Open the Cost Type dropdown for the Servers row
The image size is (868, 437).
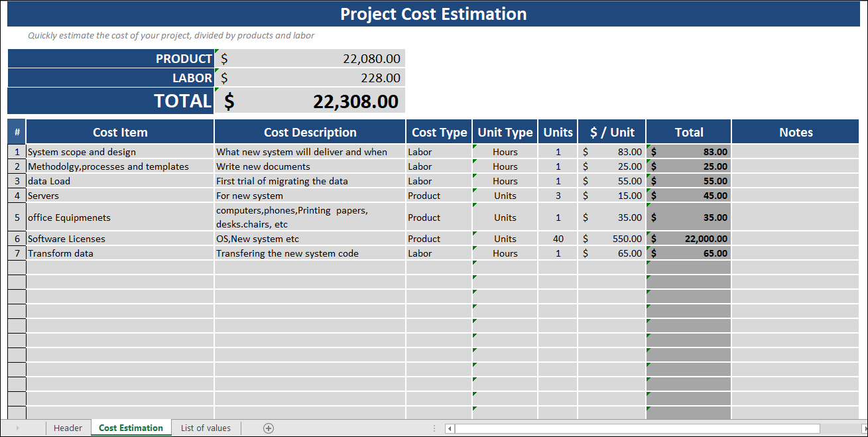pyautogui.click(x=439, y=195)
